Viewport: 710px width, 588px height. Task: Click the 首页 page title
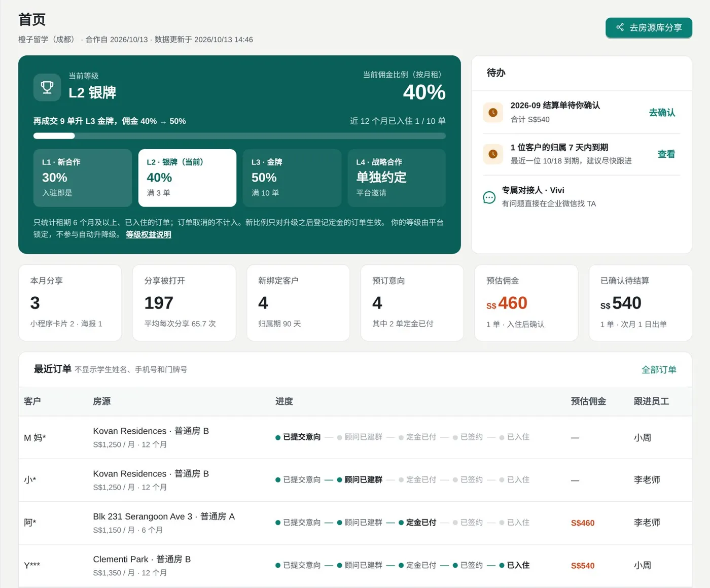(x=32, y=19)
